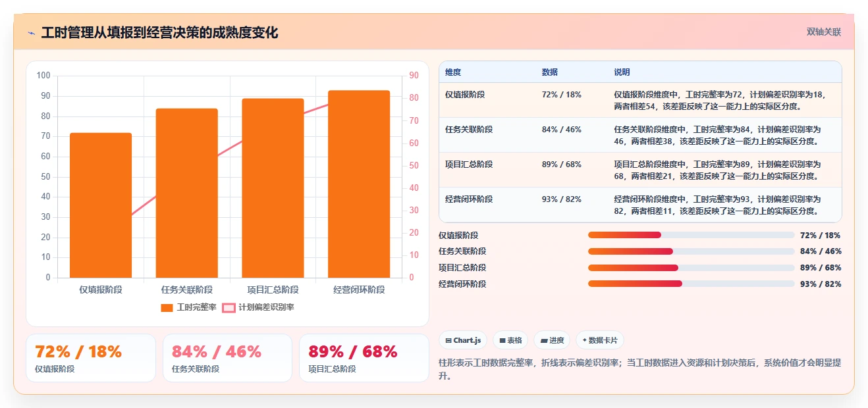Click the 任务关联阶段 x-axis label

(187, 290)
